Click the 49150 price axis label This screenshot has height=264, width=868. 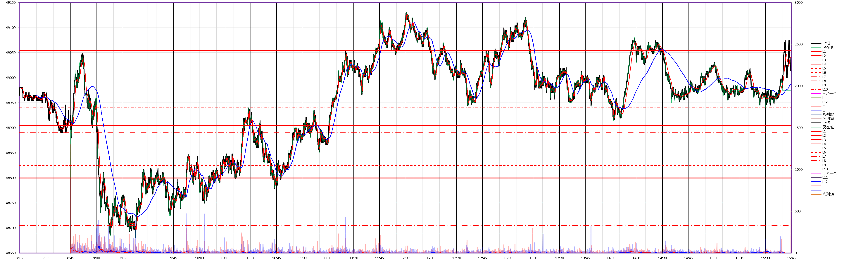point(11,3)
